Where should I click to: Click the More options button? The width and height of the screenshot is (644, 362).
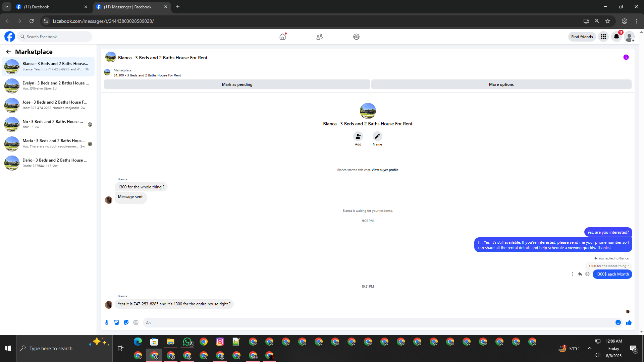pyautogui.click(x=501, y=84)
